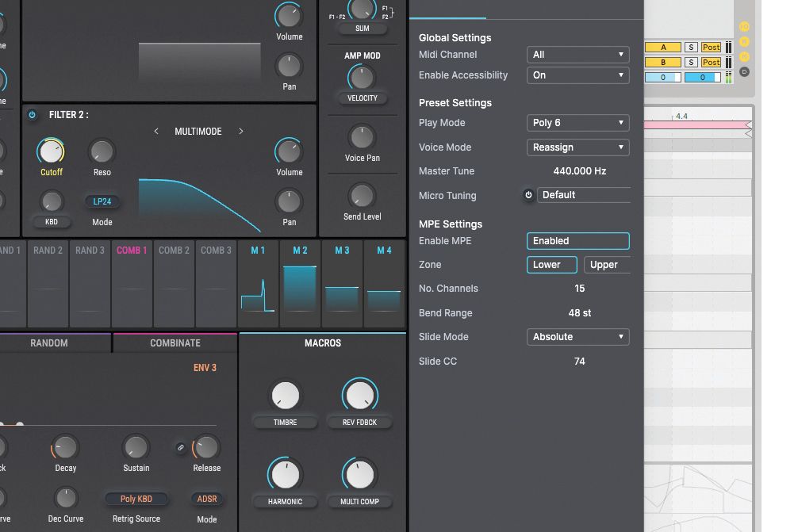Screen dimensions: 798x532
Task: Click the middle yellow Sends circle icon
Action: pyautogui.click(x=744, y=40)
